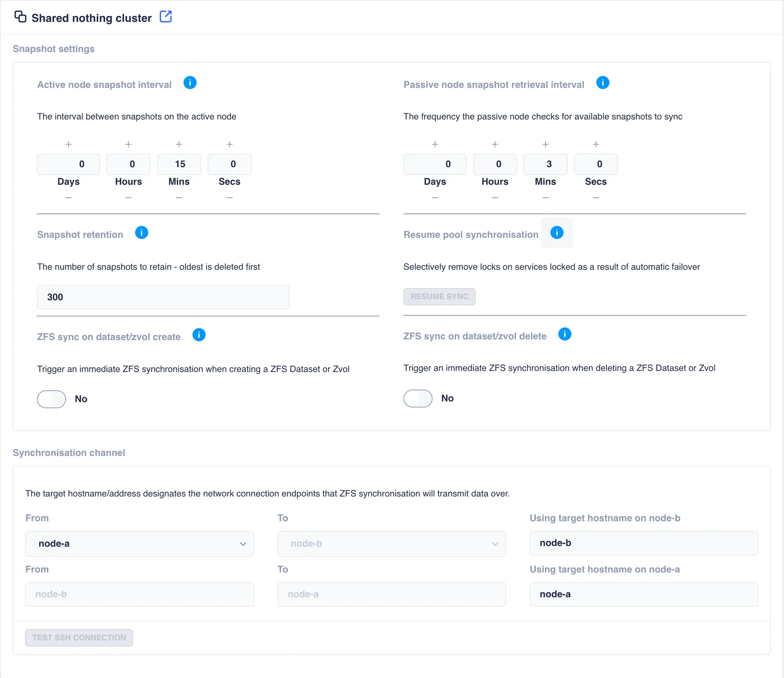Click the overlapping squares icon beside Shared nothing cluster
The width and height of the screenshot is (784, 678).
[x=20, y=17]
